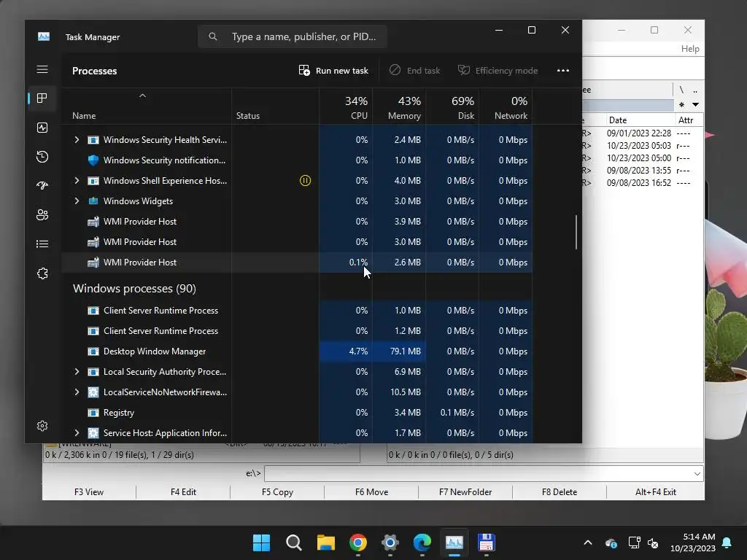Open the Startup apps sidebar icon
The width and height of the screenshot is (747, 560).
tap(42, 186)
